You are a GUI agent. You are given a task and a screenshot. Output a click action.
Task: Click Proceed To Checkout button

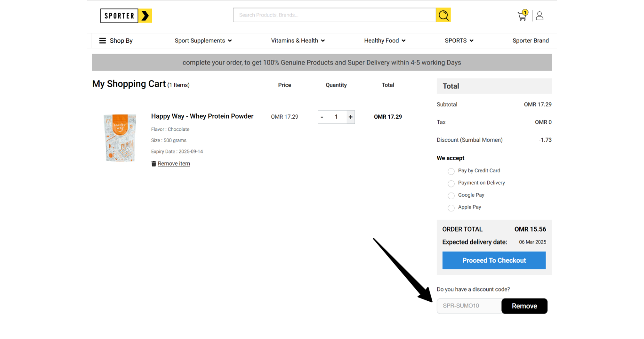494,260
